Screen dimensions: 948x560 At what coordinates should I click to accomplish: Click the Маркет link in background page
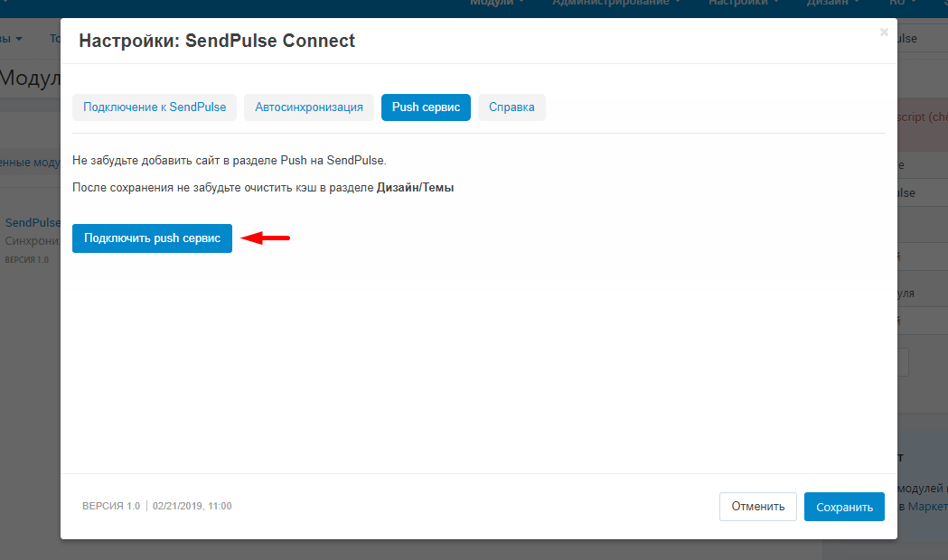click(927, 506)
